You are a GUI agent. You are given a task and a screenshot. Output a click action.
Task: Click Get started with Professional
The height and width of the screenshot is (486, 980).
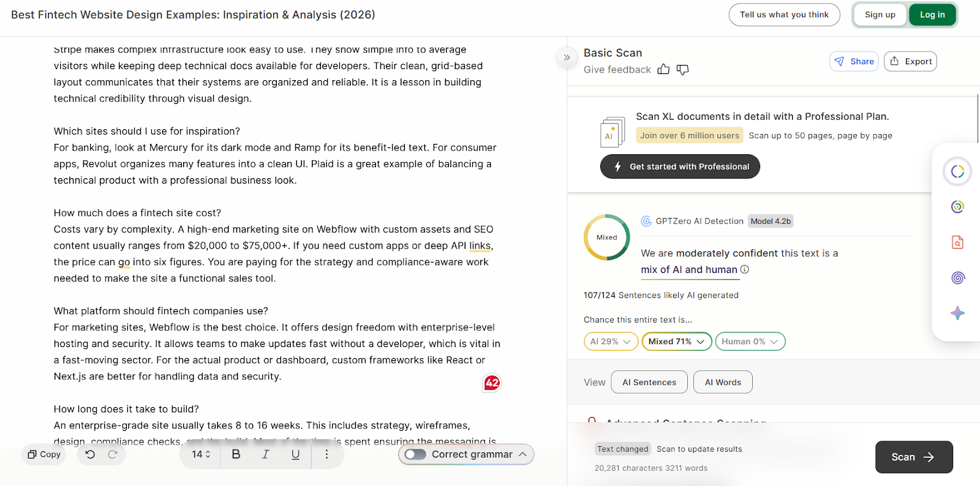pos(680,166)
